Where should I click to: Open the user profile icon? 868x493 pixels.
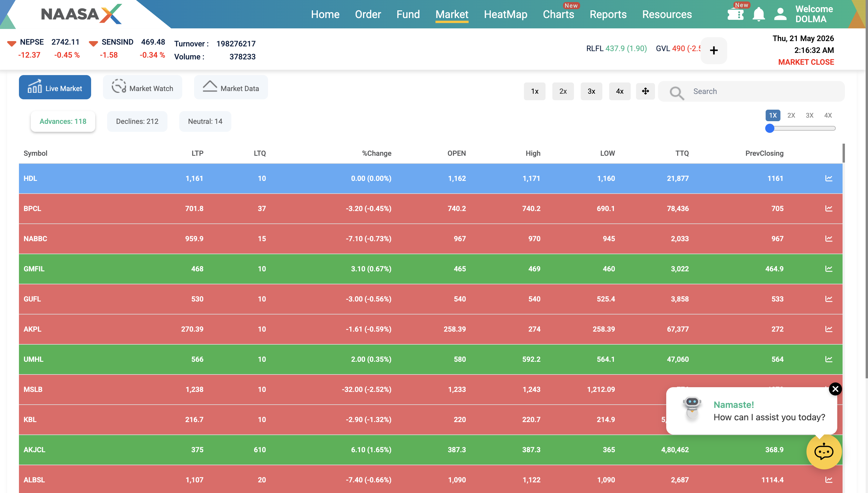[x=780, y=14]
